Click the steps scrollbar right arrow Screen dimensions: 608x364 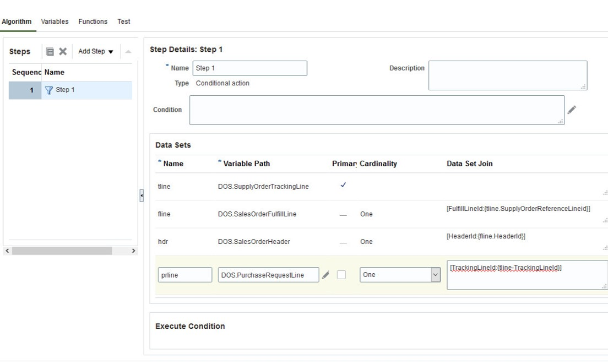[133, 251]
